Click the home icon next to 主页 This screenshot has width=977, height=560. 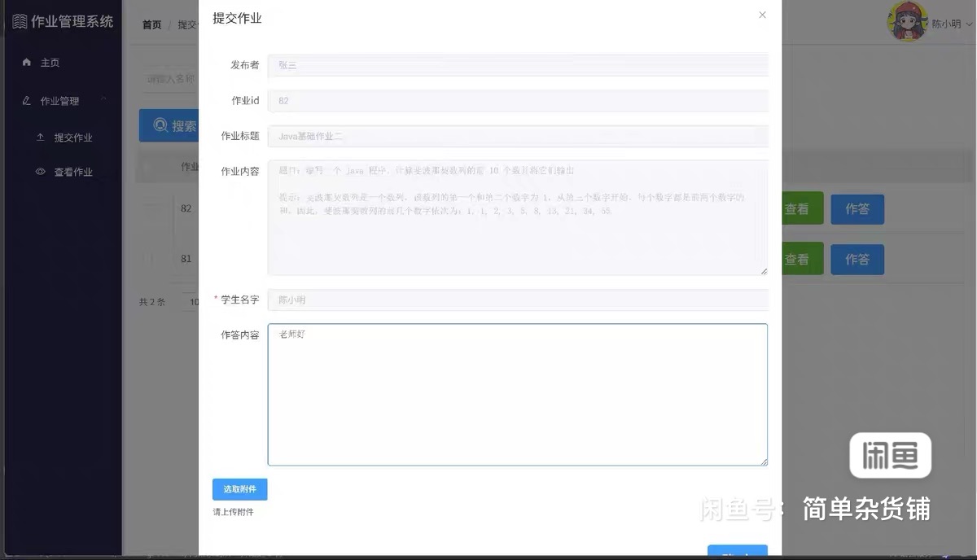click(x=27, y=63)
